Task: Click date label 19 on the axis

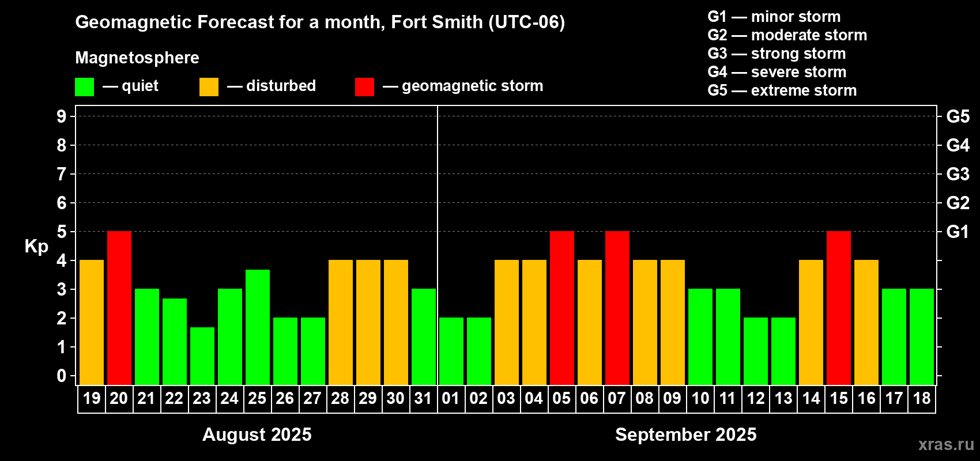Action: 92,399
